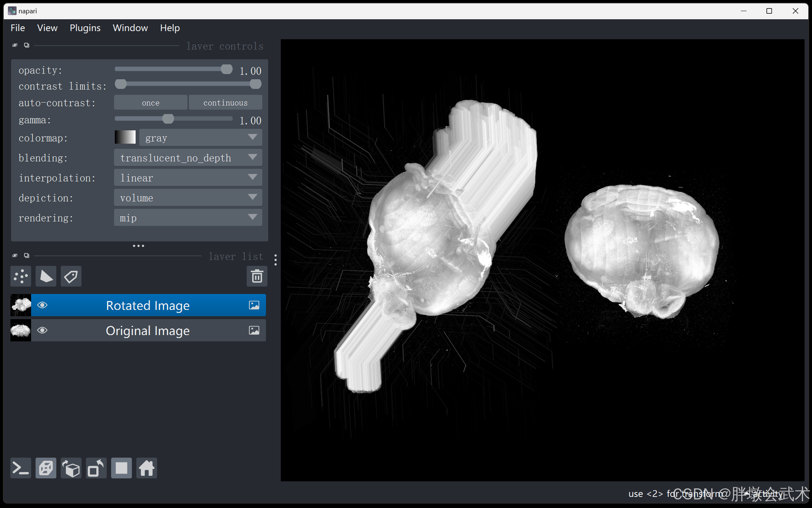Click auto-contrast once button
This screenshot has width=812, height=508.
[150, 103]
